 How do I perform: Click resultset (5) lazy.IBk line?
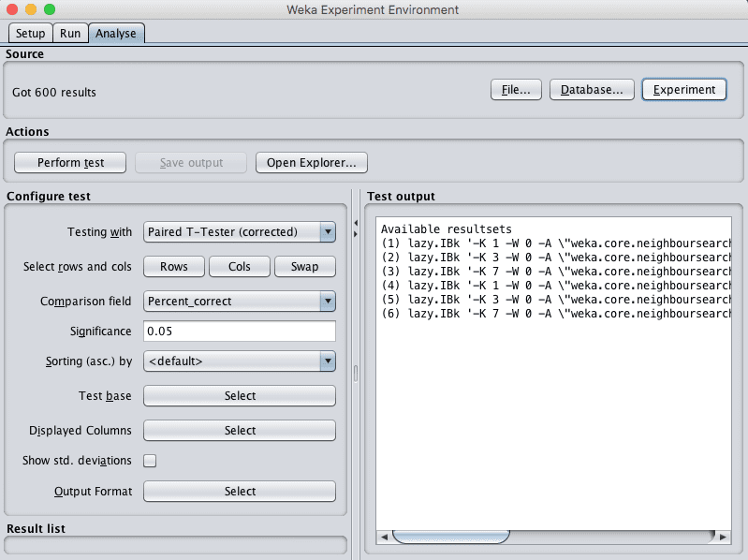[556, 300]
